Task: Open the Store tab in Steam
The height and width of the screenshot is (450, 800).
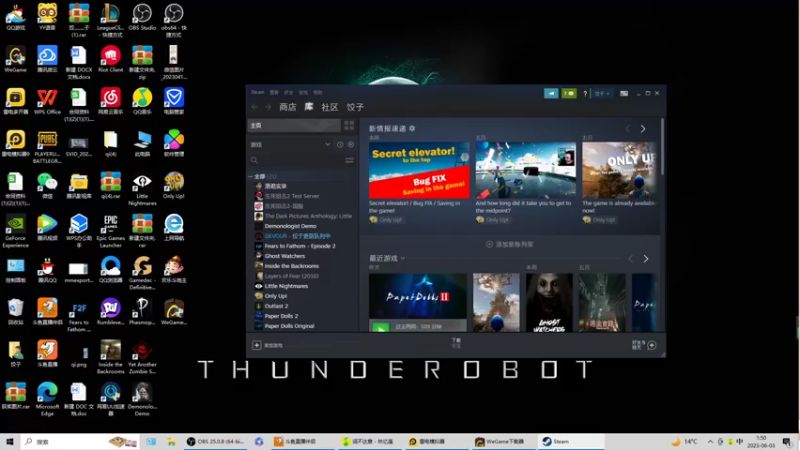Action: pos(288,107)
